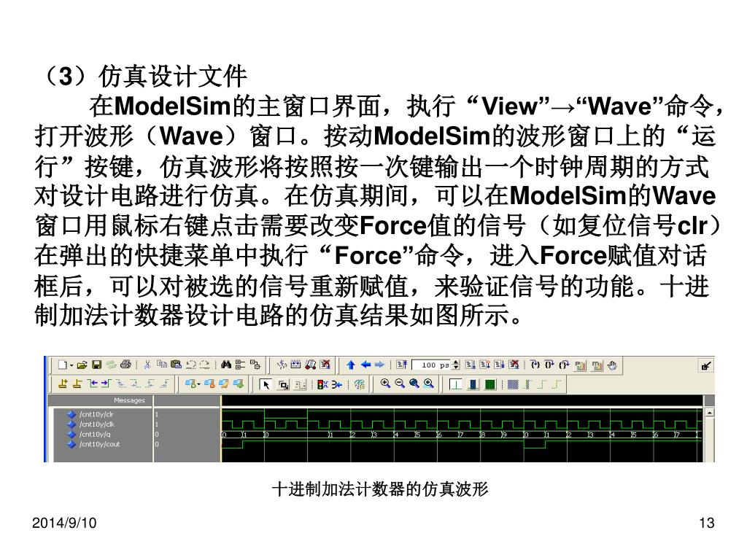Click the Redo icon
The image size is (747, 560).
point(204,365)
